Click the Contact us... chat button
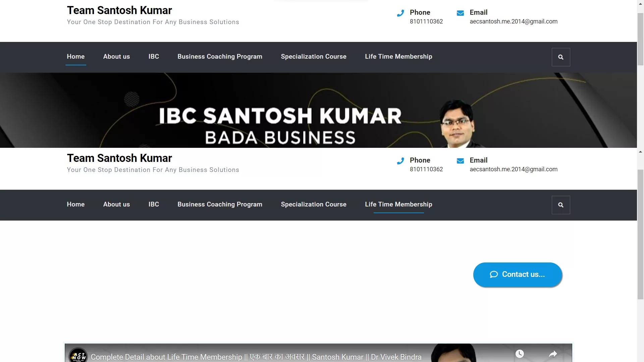This screenshot has width=644, height=362. point(518,275)
